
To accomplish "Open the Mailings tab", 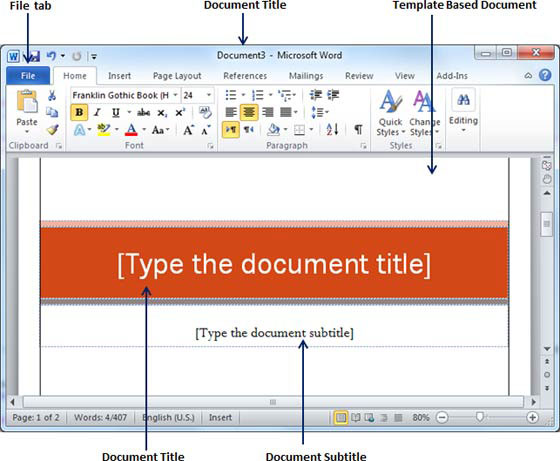I will [306, 76].
